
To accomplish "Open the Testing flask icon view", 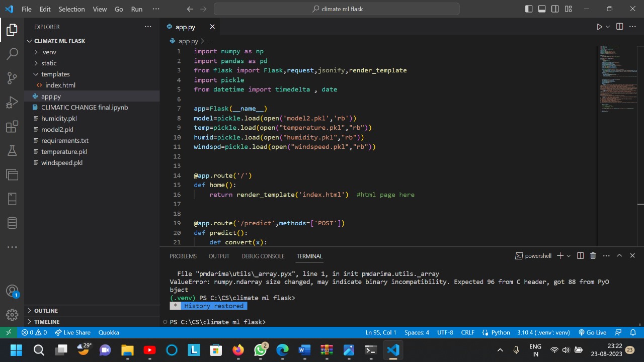I will pyautogui.click(x=12, y=150).
